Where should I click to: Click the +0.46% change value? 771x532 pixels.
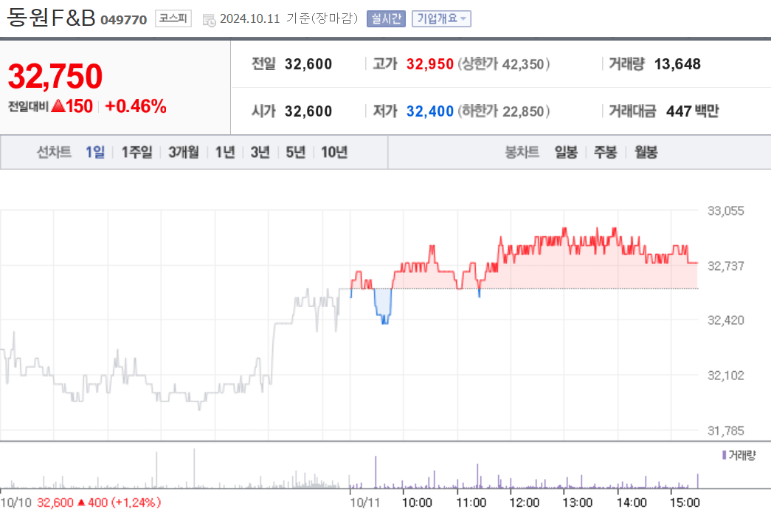click(x=136, y=106)
